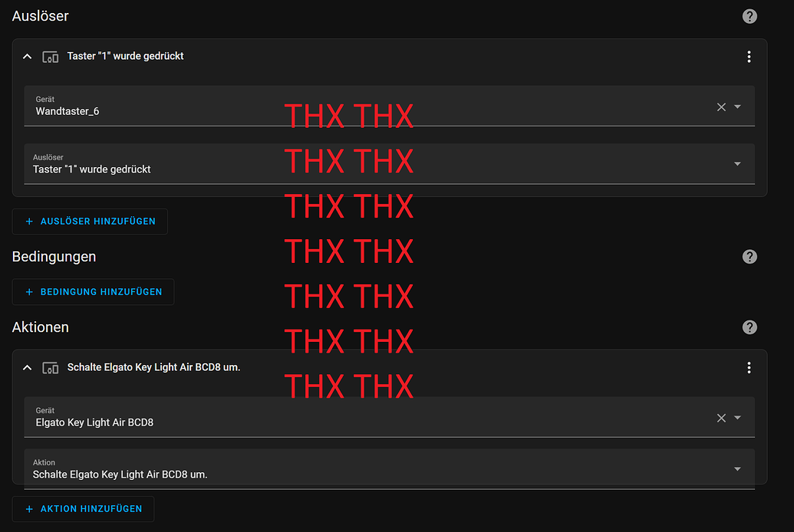The height and width of the screenshot is (532, 794).
Task: Clear the Wandtaster_6 device selection
Action: tap(721, 107)
